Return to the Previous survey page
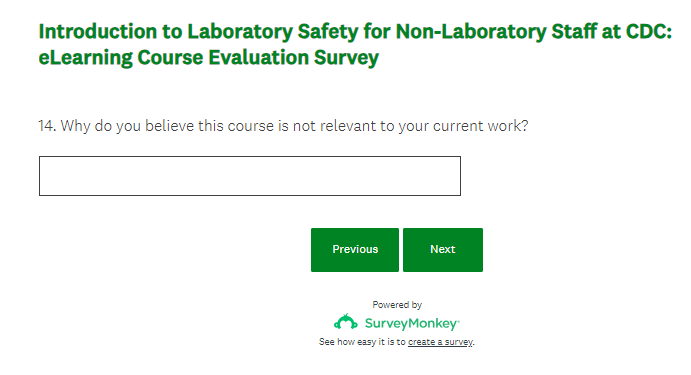This screenshot has height=375, width=691. [x=355, y=250]
